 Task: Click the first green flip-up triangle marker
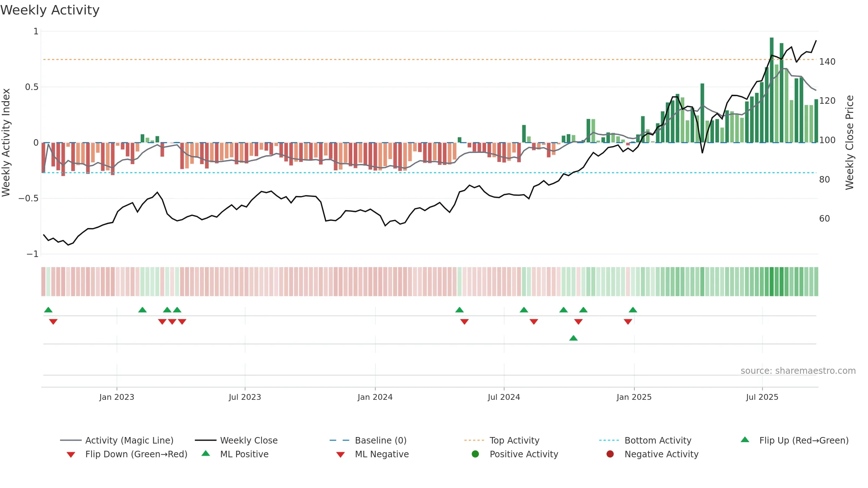[48, 310]
